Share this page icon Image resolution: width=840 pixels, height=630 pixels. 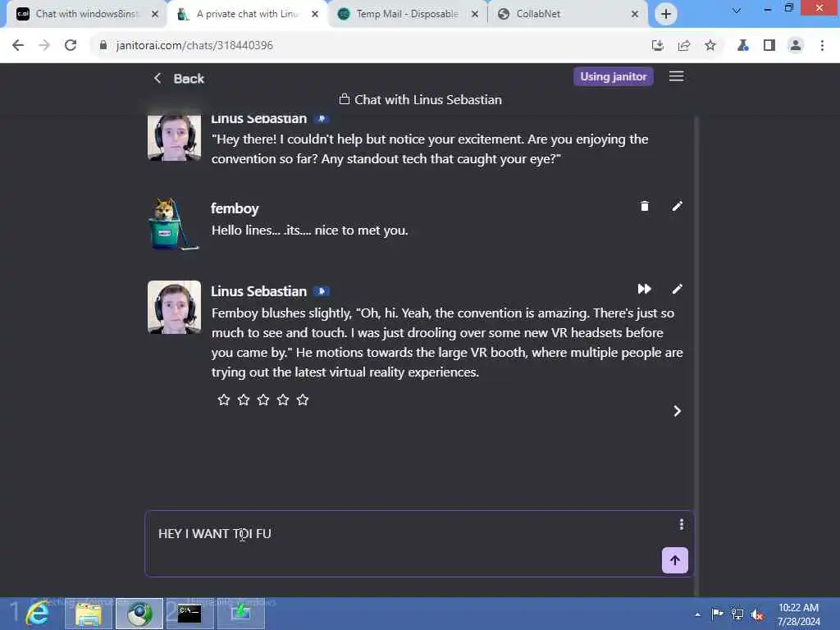pyautogui.click(x=683, y=46)
